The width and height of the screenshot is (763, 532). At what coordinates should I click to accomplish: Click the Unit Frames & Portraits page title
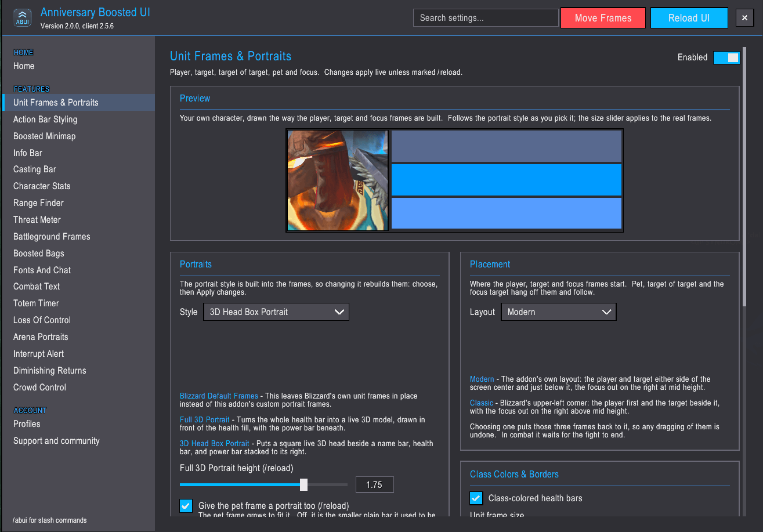tap(230, 56)
